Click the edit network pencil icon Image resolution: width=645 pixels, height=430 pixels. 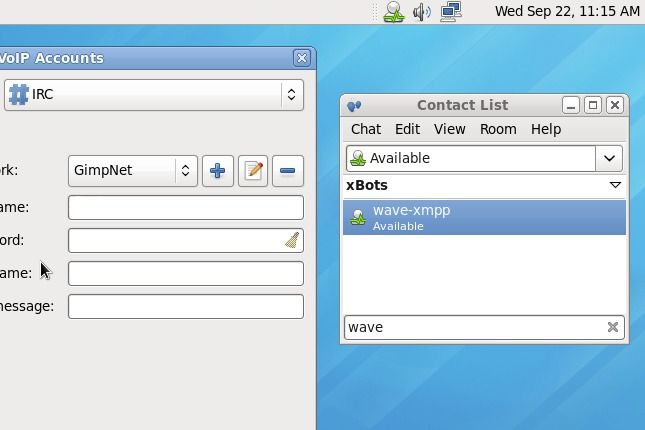(253, 171)
